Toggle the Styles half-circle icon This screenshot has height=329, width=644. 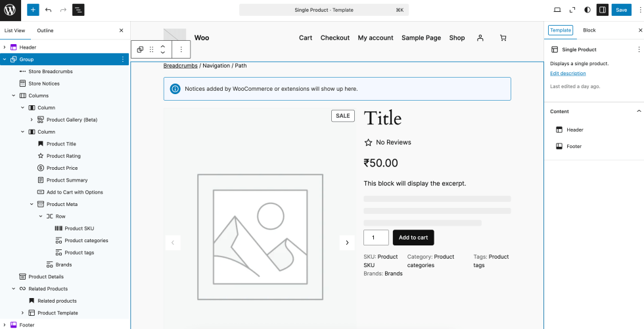587,10
